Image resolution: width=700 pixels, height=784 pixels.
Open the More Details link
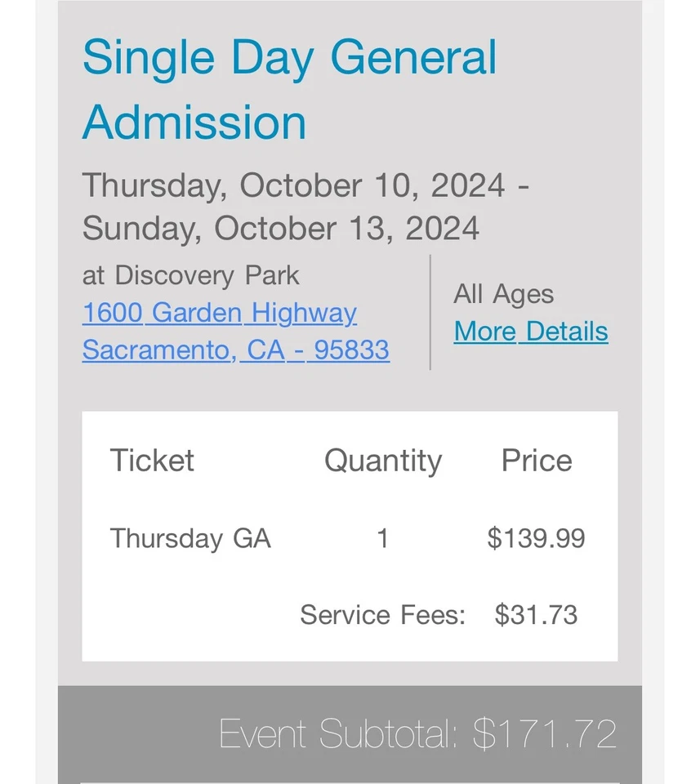click(531, 331)
